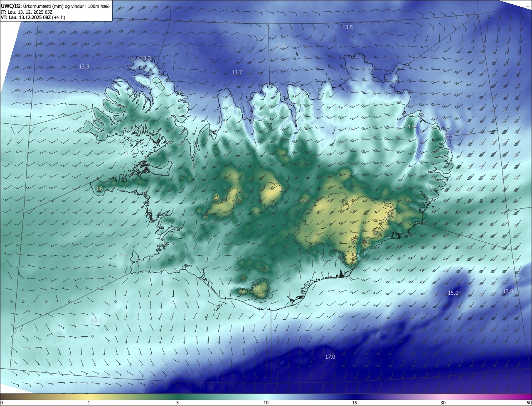
Task: Click the 15 tick on the color scale
Action: click(x=355, y=403)
